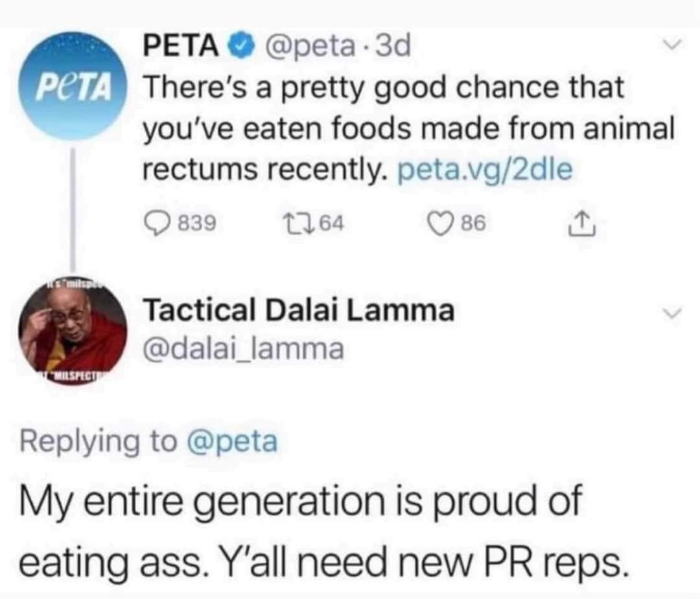Image resolution: width=700 pixels, height=599 pixels.
Task: Click the @dalai_lamma handle
Action: click(x=242, y=349)
